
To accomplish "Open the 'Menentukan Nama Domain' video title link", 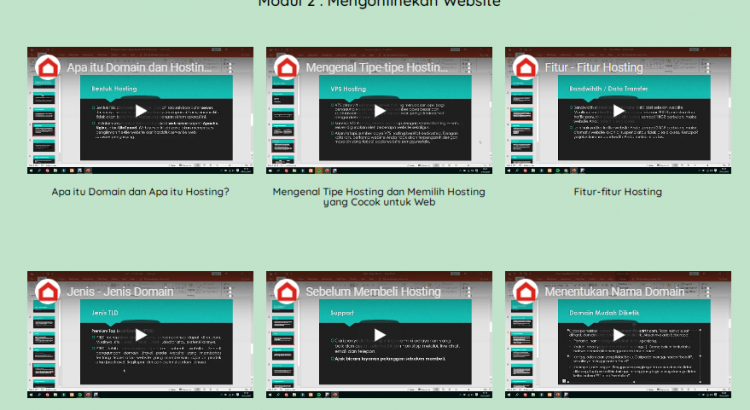I will [x=612, y=292].
